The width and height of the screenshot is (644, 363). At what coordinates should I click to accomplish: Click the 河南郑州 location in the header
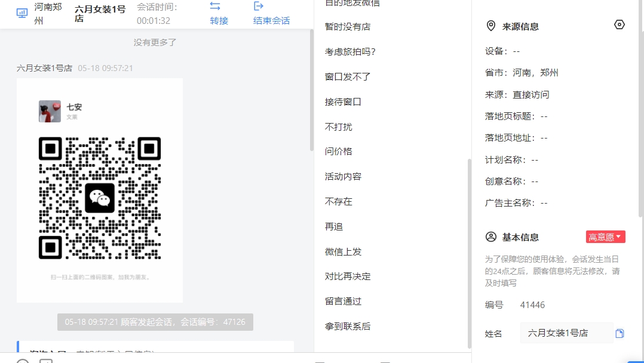(48, 14)
